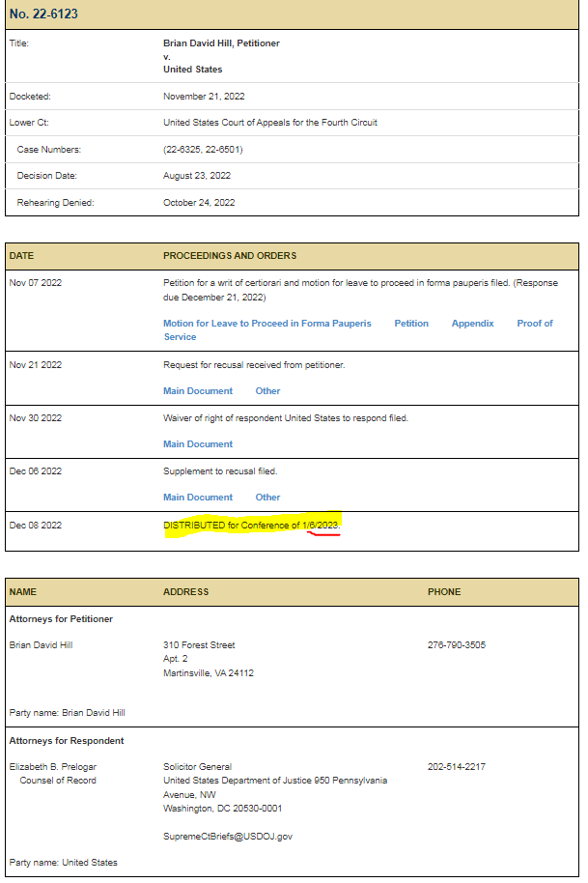Select Dec 08 2022 date cell
Screen dimensions: 588x883
coord(36,525)
